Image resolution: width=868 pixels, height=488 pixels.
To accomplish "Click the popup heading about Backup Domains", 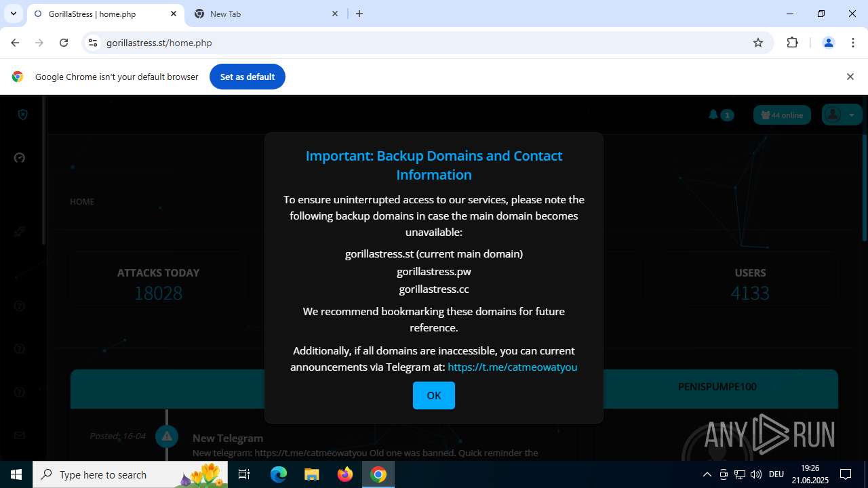I will pos(434,165).
